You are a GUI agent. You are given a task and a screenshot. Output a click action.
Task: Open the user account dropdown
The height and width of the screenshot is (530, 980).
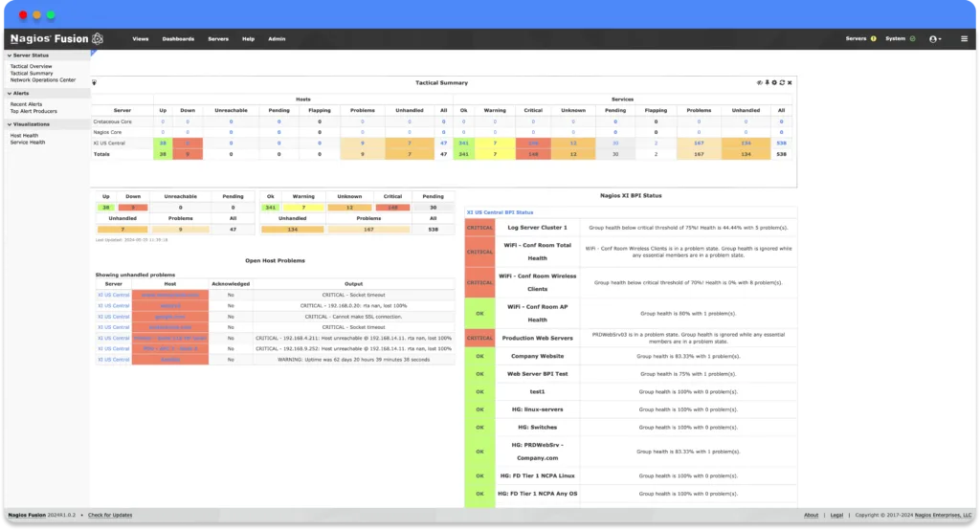pos(935,39)
